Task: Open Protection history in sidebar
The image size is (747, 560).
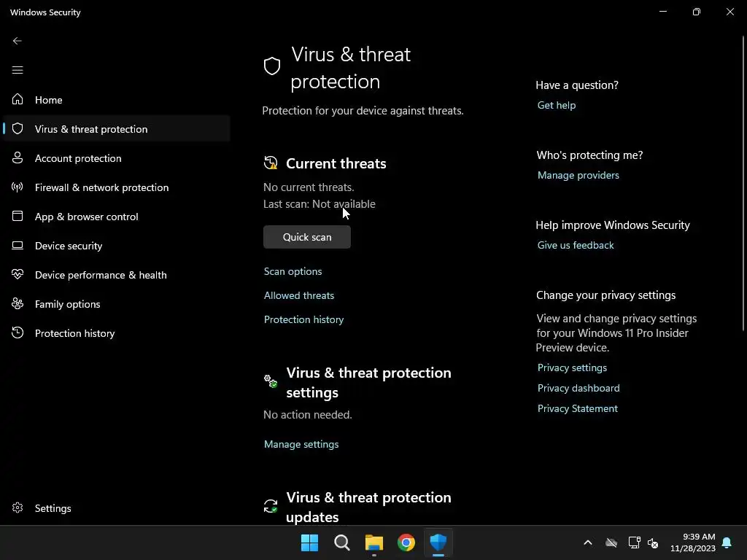Action: pos(117,332)
